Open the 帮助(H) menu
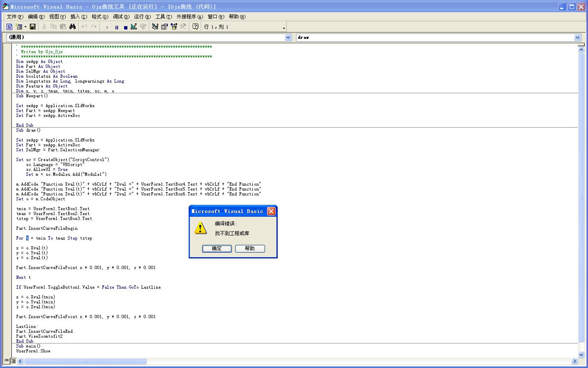Viewport: 588px width, 368px height. pyautogui.click(x=237, y=17)
